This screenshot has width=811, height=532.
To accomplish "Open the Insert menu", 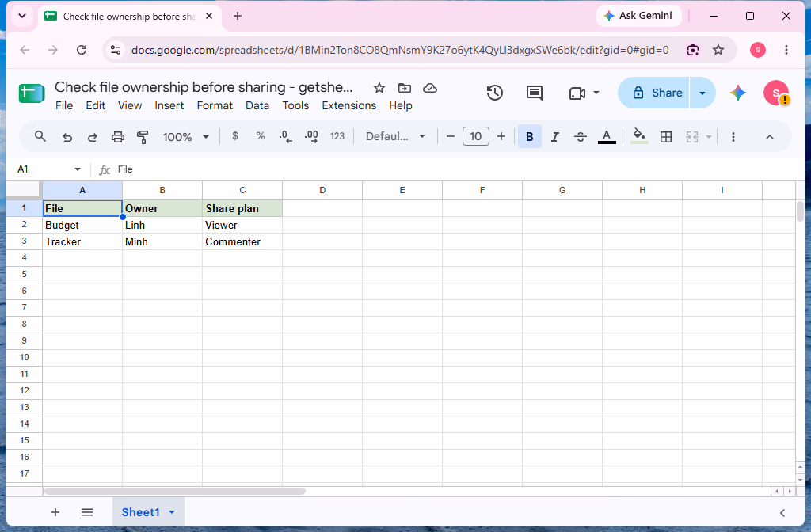I will [169, 105].
